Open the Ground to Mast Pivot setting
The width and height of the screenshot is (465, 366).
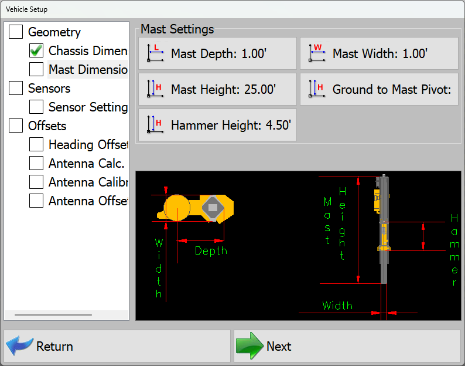(x=379, y=89)
